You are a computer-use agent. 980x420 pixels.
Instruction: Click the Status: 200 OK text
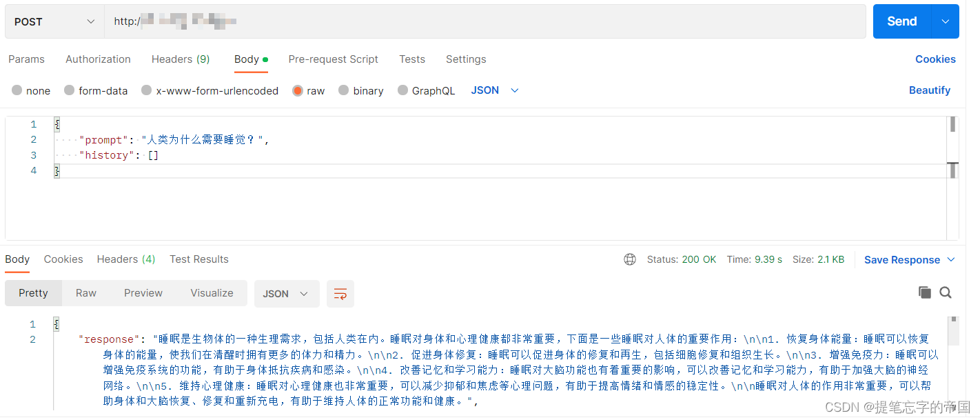point(682,259)
